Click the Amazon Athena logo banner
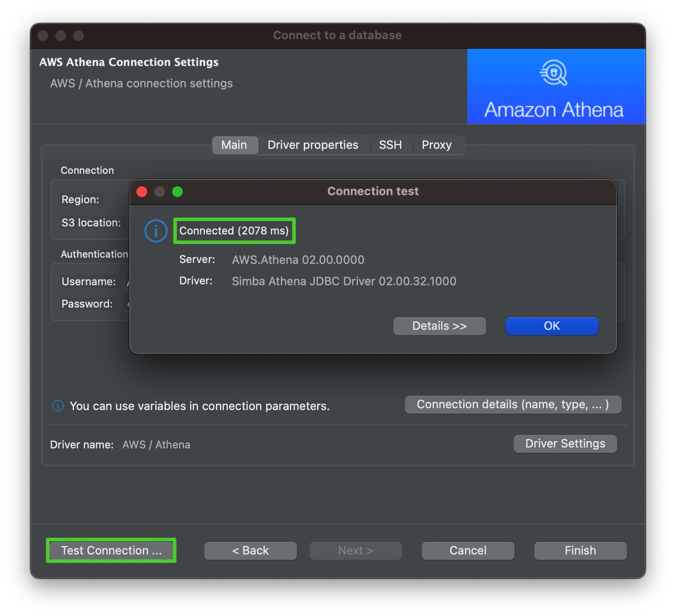This screenshot has height=616, width=676. click(x=556, y=86)
